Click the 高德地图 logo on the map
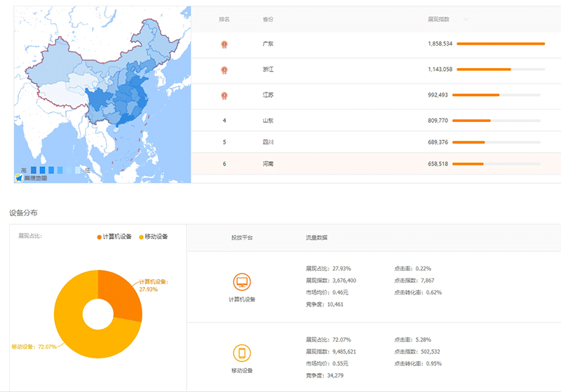Viewport: 561px width, 392px height. (31, 178)
